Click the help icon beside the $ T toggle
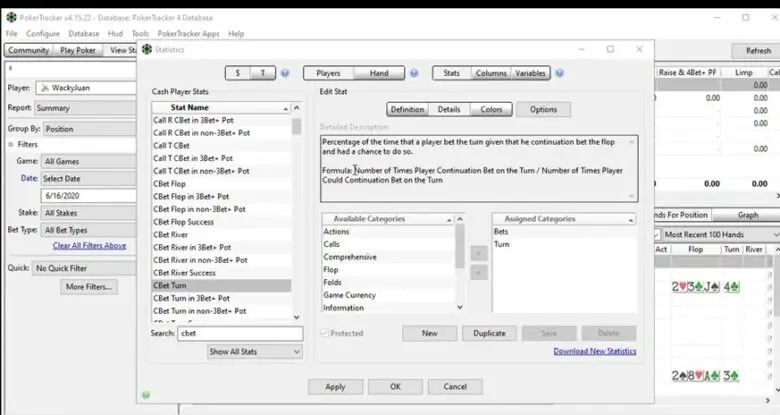This screenshot has width=780, height=415. (285, 73)
